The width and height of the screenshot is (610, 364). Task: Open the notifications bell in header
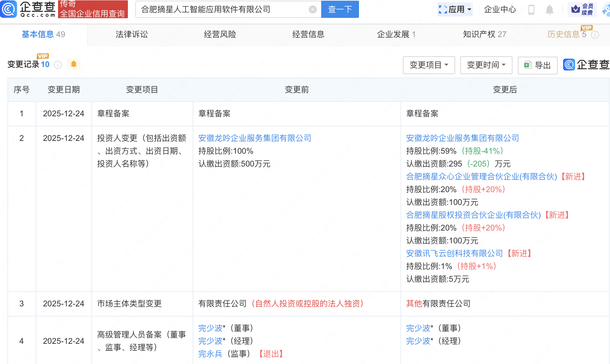(x=550, y=10)
